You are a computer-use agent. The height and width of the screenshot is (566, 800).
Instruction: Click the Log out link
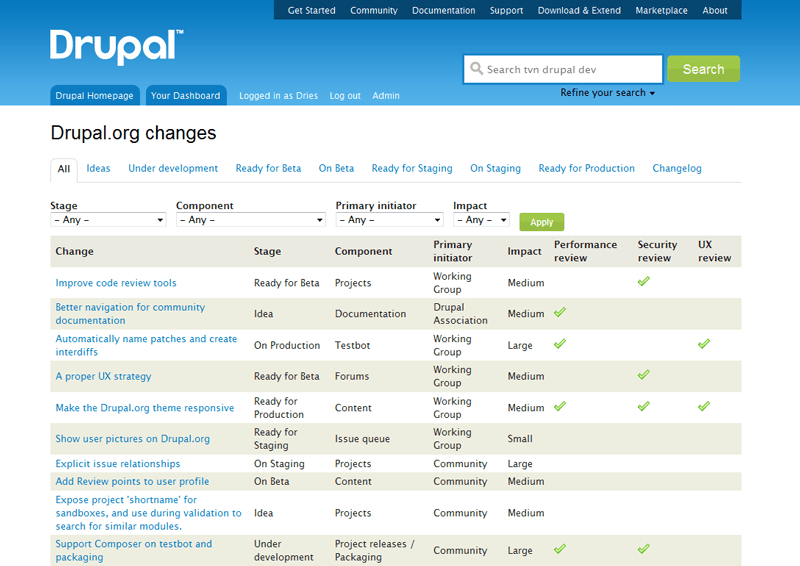[x=345, y=95]
